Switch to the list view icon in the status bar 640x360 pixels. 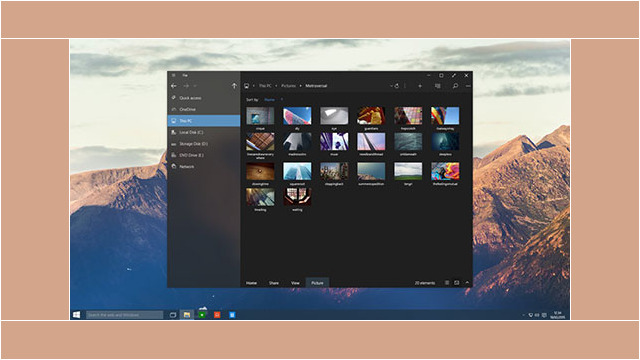pyautogui.click(x=447, y=282)
